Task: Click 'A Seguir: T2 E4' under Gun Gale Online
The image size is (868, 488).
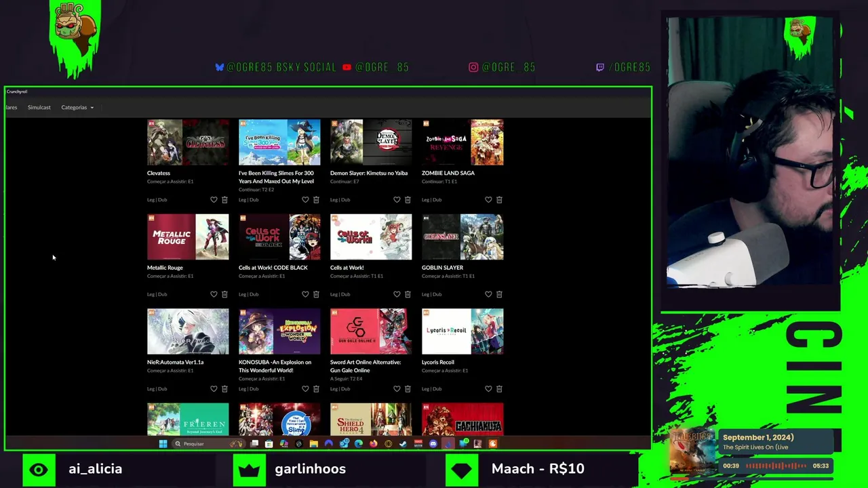Action: [346, 379]
